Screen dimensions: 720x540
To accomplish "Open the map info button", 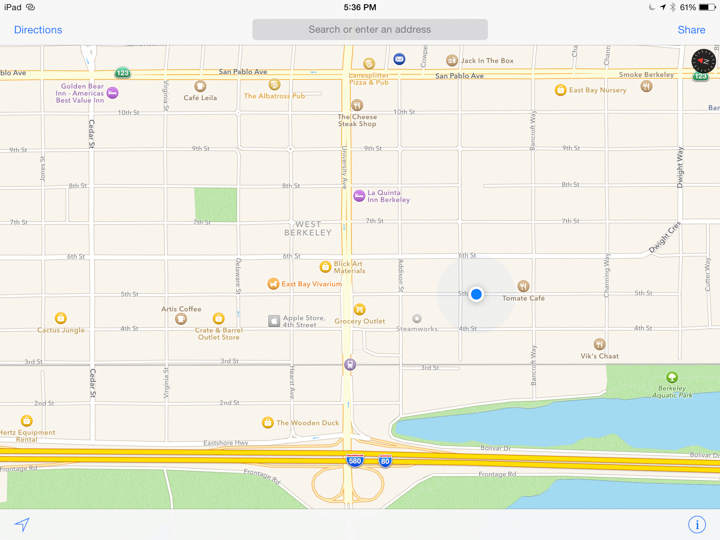I will coord(697,524).
